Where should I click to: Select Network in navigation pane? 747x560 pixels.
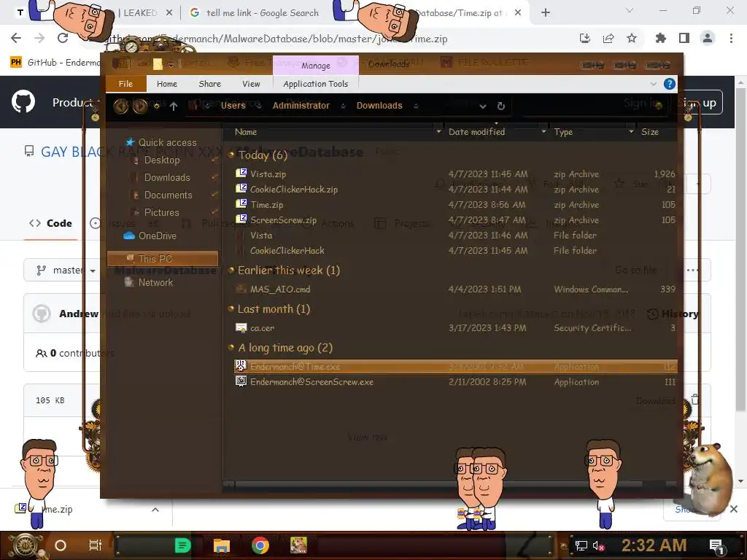(x=155, y=282)
